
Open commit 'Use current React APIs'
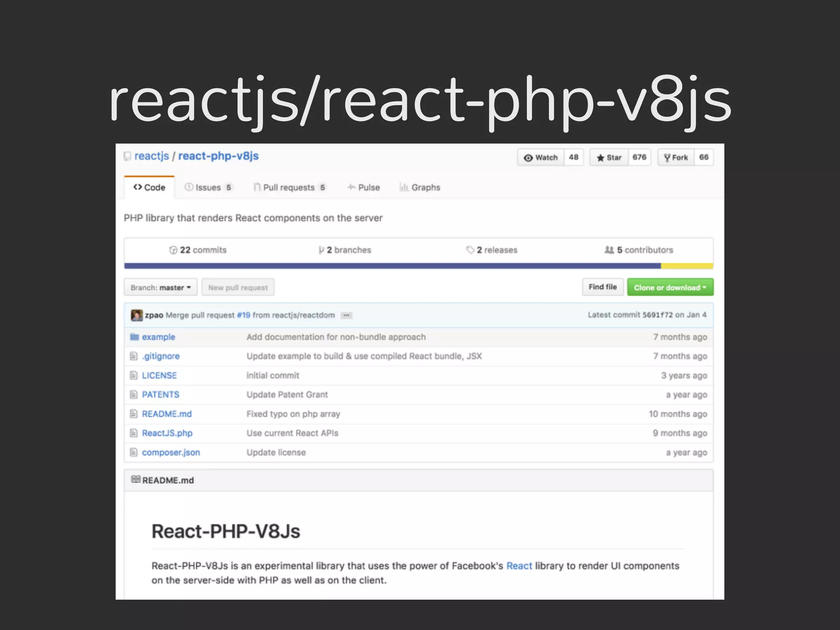click(292, 433)
